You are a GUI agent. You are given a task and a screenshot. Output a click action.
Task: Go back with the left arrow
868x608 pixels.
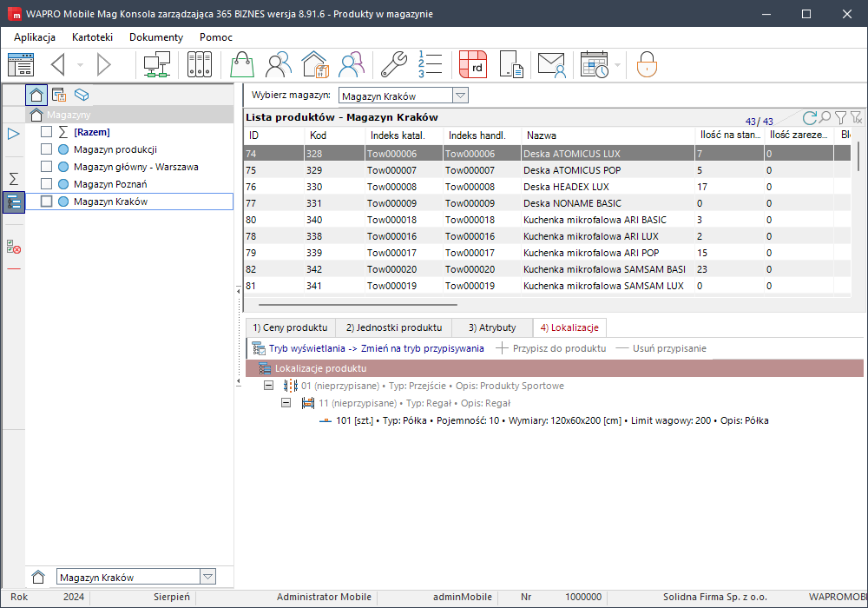58,65
